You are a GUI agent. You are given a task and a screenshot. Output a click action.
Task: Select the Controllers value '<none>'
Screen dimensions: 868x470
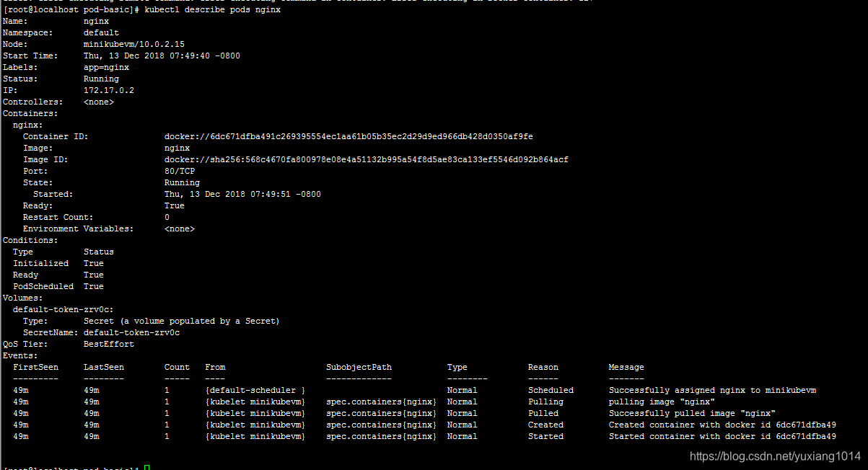click(98, 102)
